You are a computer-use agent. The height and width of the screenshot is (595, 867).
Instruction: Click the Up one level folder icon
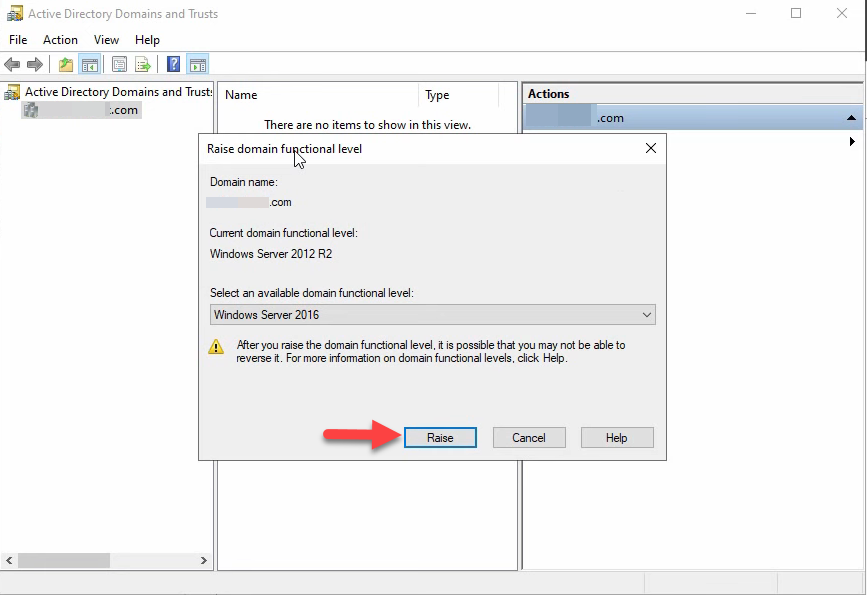[66, 65]
